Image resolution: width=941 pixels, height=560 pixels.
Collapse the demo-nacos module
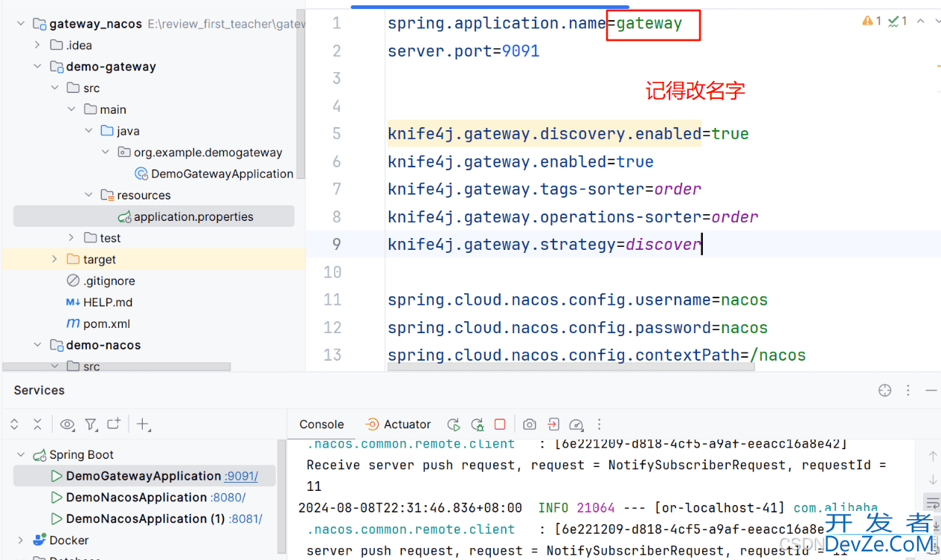pos(37,346)
